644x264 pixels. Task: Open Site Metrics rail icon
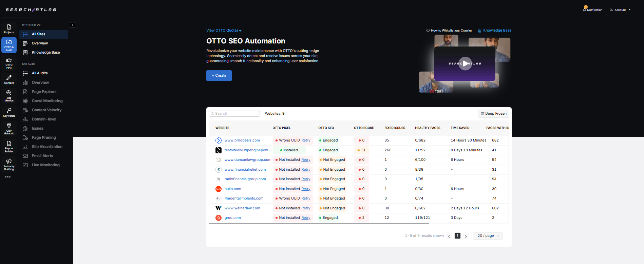pyautogui.click(x=9, y=96)
